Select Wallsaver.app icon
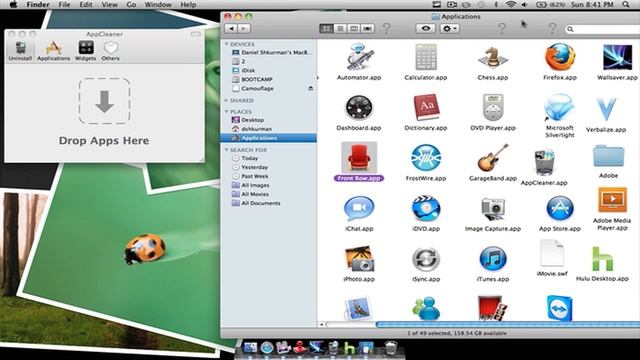The height and width of the screenshot is (360, 640). [617, 58]
